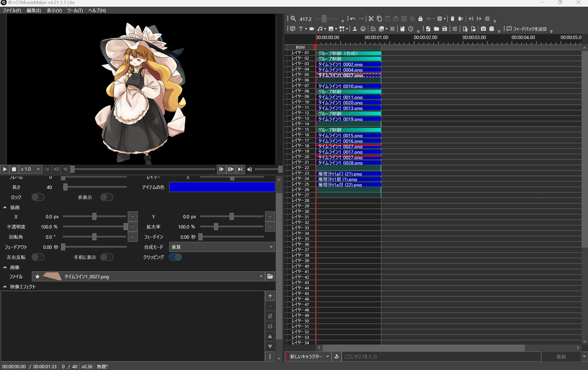Mute preview audio with speaker icon
This screenshot has height=370, width=588.
click(249, 169)
